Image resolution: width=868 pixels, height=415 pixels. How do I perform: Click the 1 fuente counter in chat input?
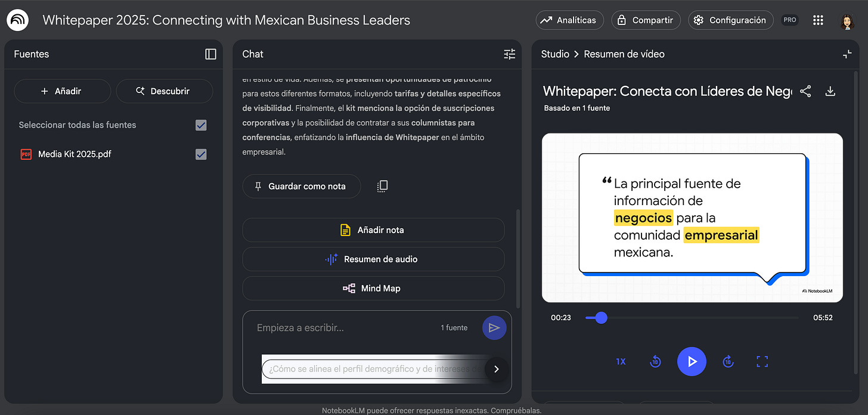point(454,328)
